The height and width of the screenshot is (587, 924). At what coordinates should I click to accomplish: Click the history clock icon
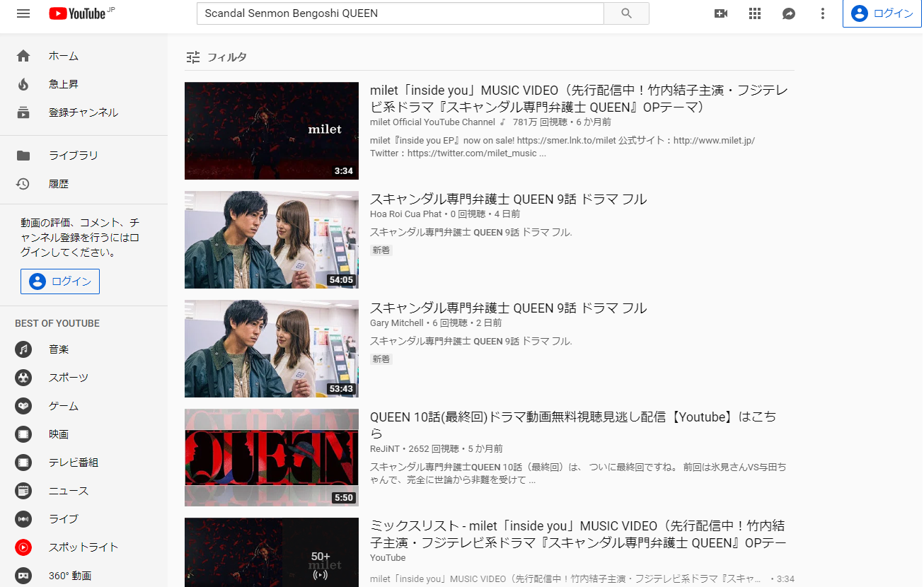tap(23, 184)
